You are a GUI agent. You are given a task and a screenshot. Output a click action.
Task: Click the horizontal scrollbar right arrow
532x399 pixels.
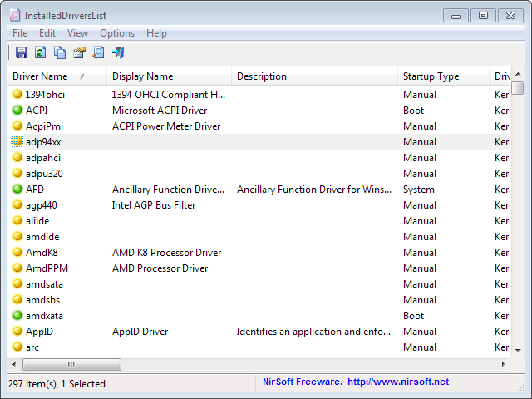[504, 364]
